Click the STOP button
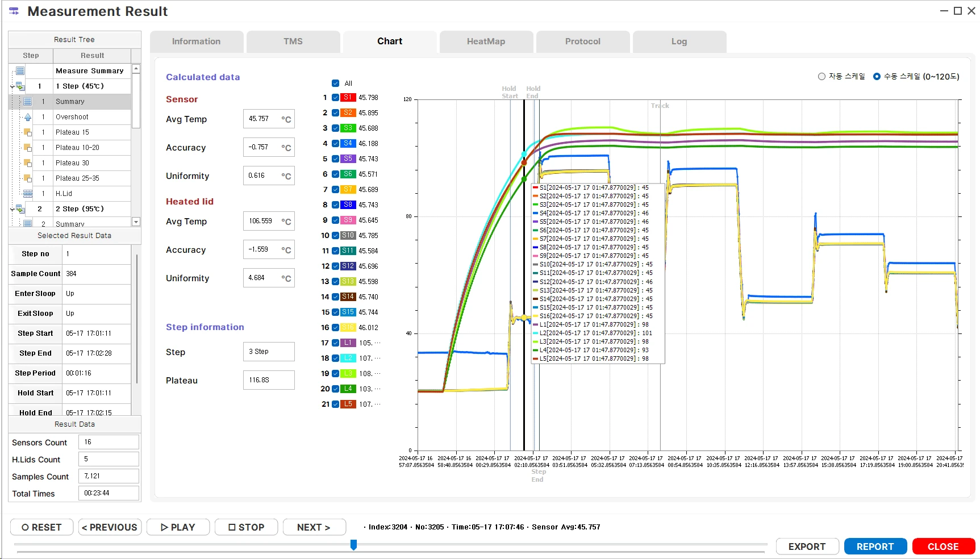 [x=247, y=527]
